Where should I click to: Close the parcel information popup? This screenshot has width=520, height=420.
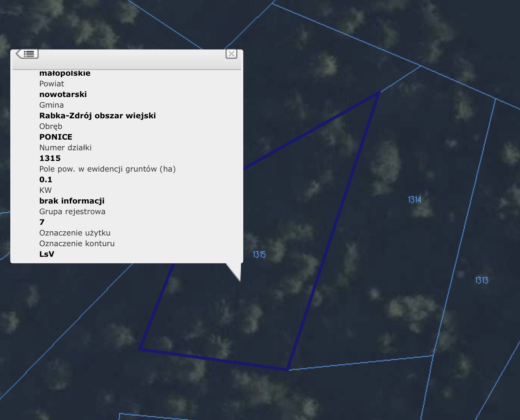tap(231, 54)
